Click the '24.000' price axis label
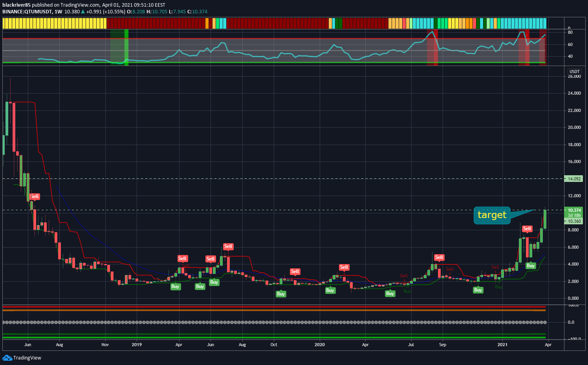The image size is (588, 365). coord(574,94)
